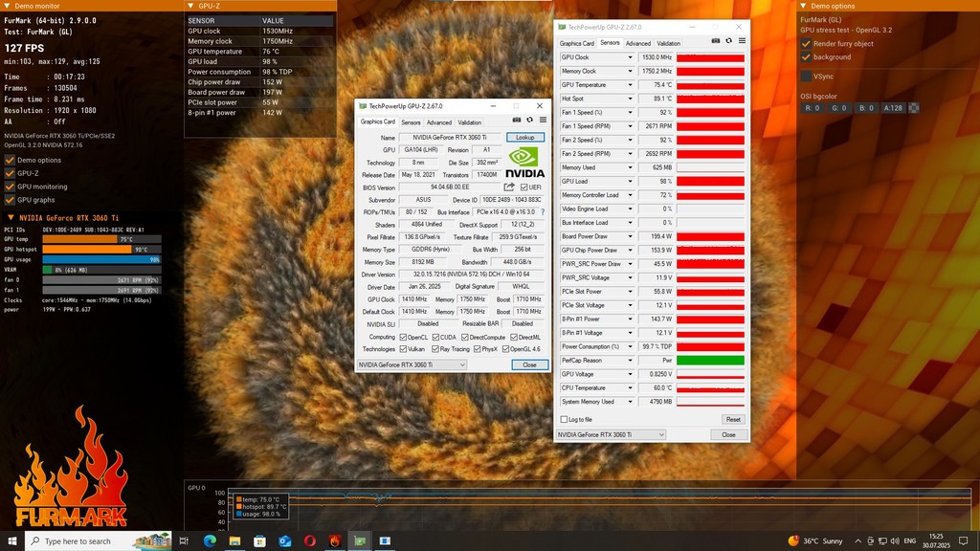Toggle Demo options checkbox in Demo monitor

click(10, 160)
